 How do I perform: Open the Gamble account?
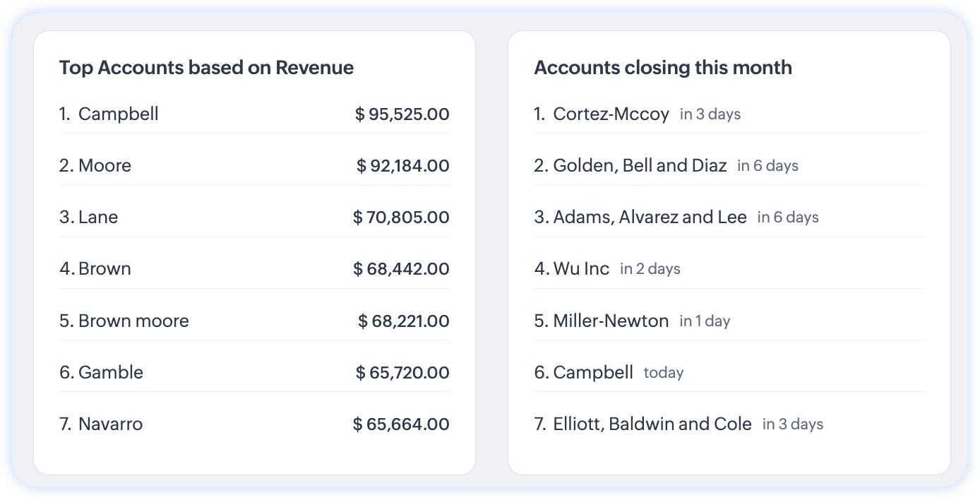coord(111,373)
